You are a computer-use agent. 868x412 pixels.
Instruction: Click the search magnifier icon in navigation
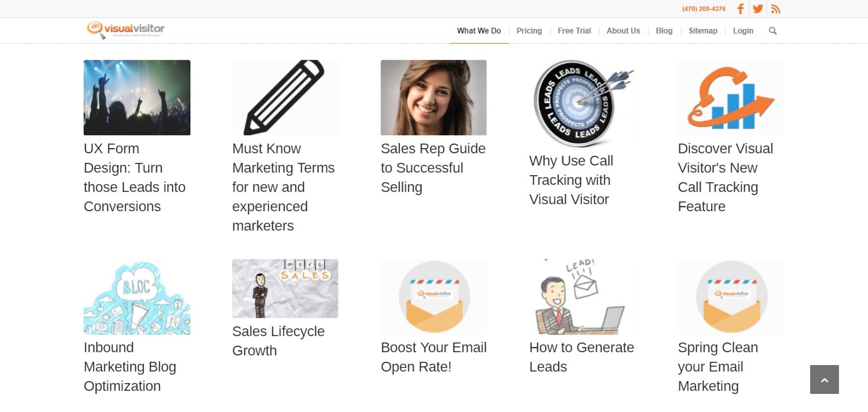tap(773, 31)
